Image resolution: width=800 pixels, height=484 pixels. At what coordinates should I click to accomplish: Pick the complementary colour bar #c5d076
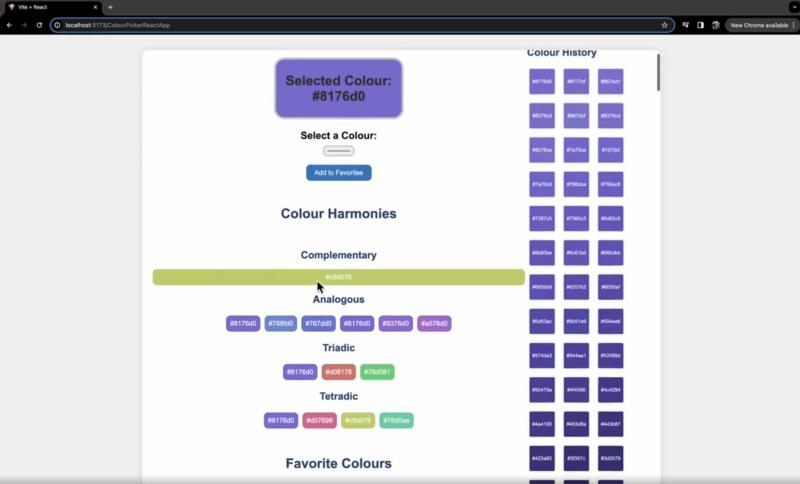click(338, 277)
